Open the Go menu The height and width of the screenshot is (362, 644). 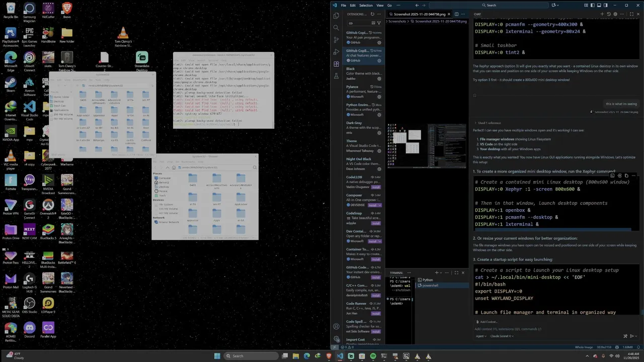click(x=389, y=5)
